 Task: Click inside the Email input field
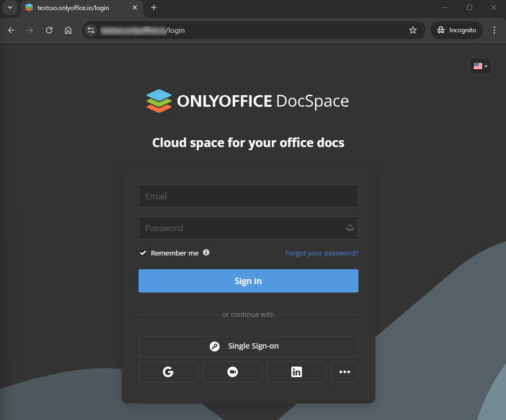pos(248,196)
